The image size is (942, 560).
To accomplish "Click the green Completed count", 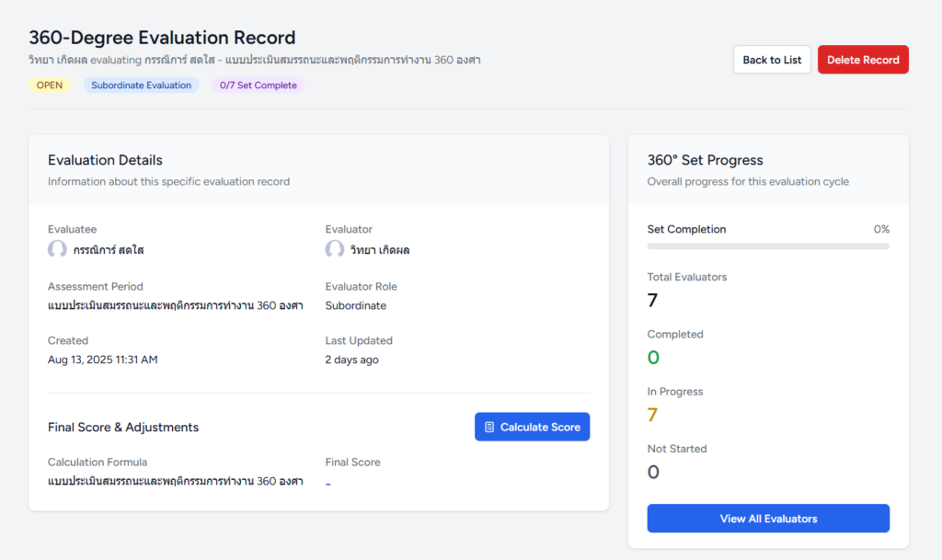I will pyautogui.click(x=653, y=358).
